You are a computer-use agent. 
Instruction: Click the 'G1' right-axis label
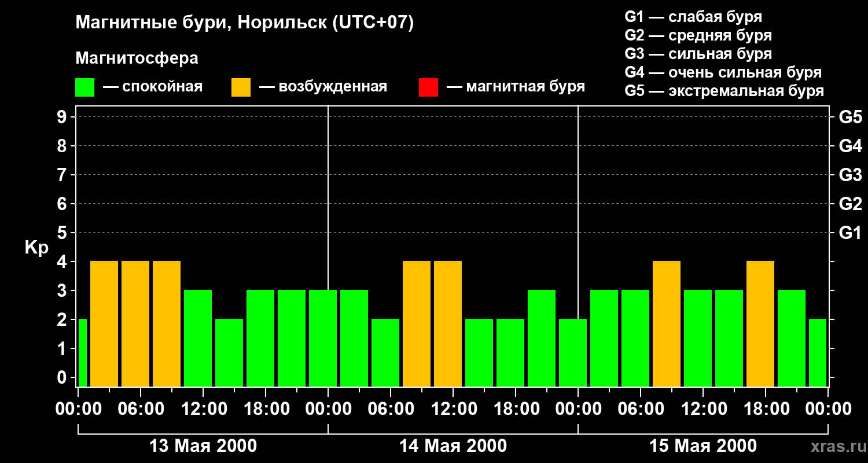[850, 233]
